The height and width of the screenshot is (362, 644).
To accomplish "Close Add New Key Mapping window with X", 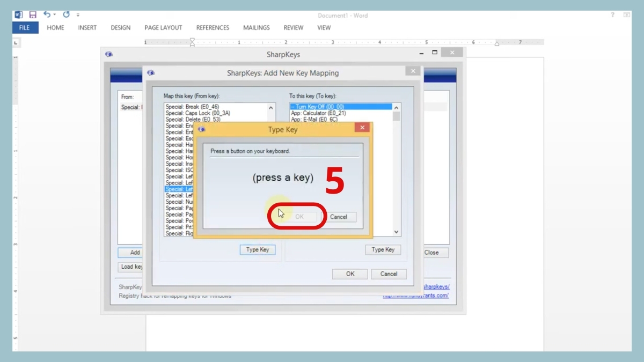I will point(413,71).
